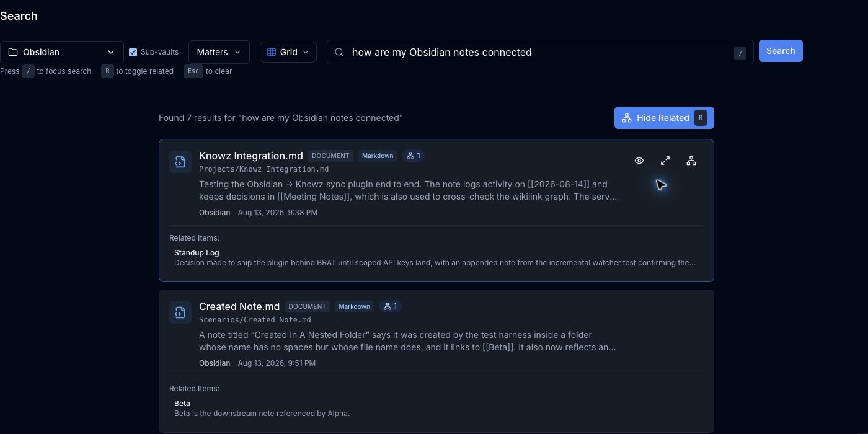This screenshot has height=434, width=868.
Task: Click the Created Note.md file icon
Action: click(180, 312)
